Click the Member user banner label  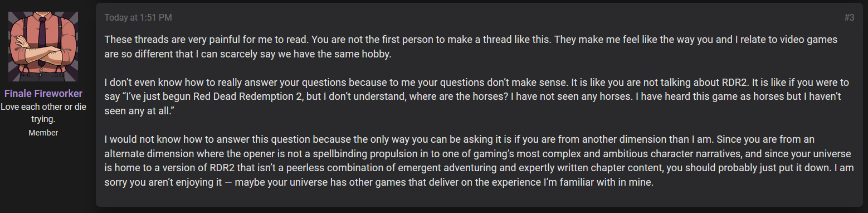pos(43,133)
